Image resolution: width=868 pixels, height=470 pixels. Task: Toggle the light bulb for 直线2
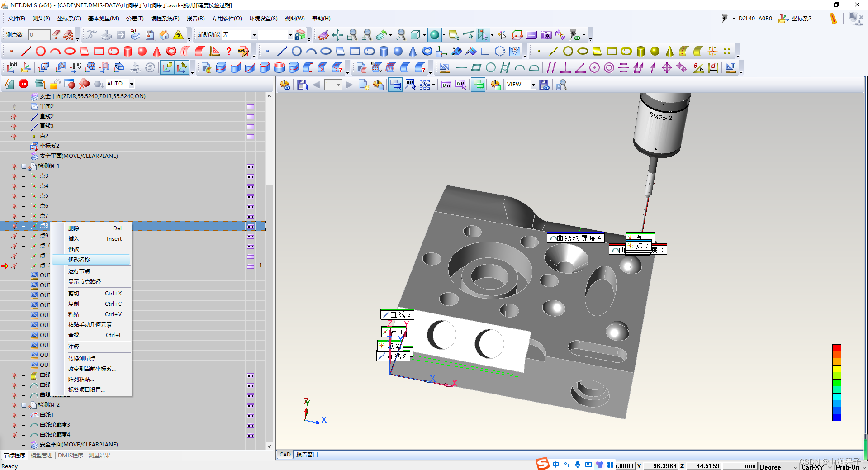click(14, 117)
